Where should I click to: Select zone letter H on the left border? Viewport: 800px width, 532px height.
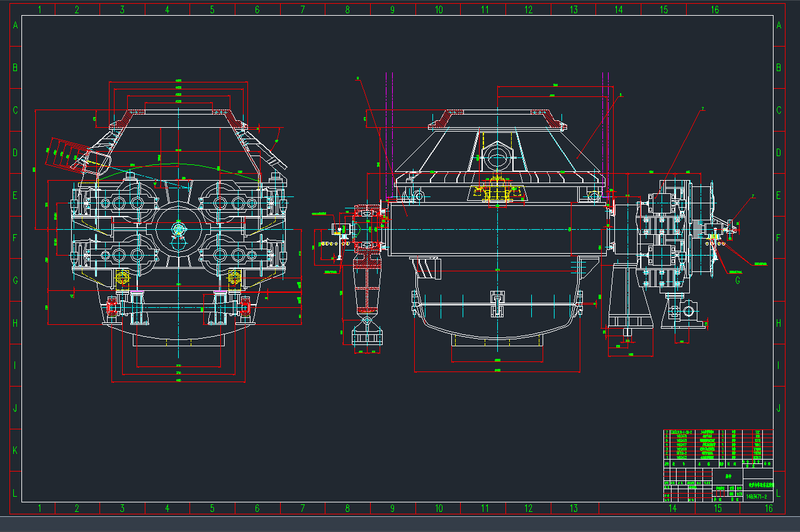coord(15,323)
